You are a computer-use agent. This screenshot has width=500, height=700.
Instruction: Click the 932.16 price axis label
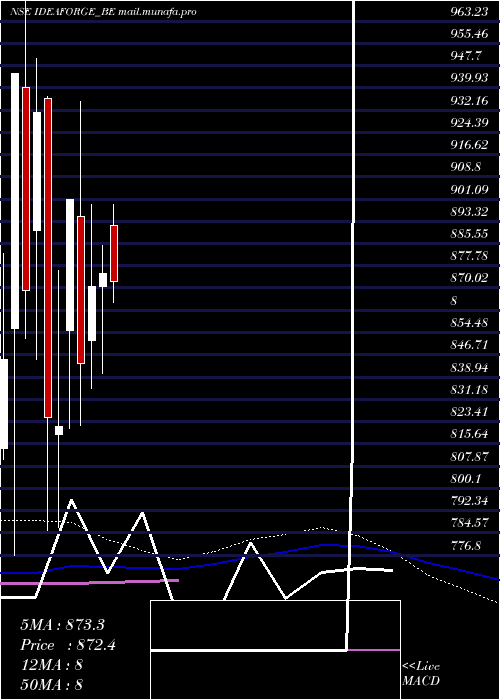[x=469, y=101]
